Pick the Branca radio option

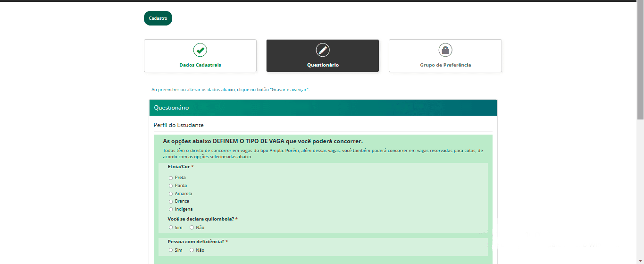171,201
